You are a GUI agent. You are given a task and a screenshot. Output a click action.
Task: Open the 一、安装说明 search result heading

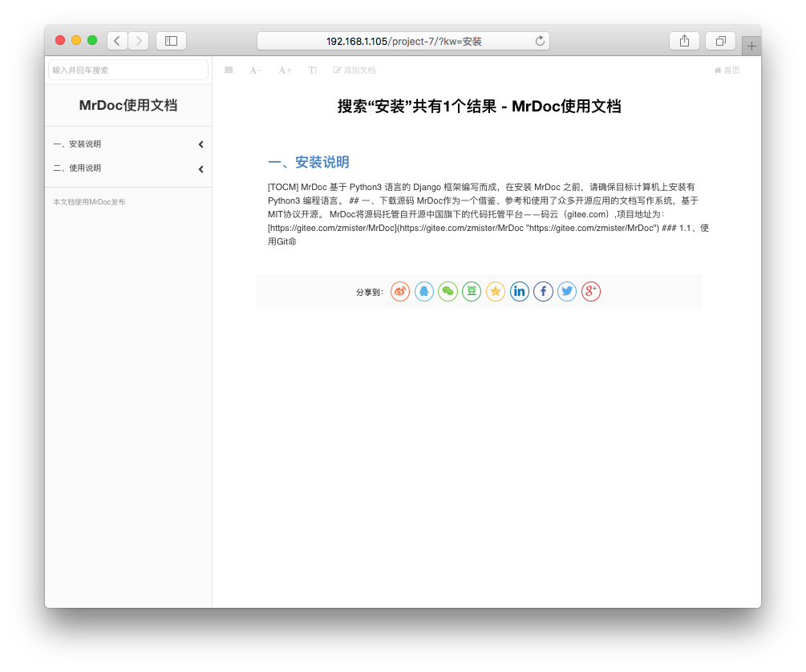pyautogui.click(x=309, y=162)
